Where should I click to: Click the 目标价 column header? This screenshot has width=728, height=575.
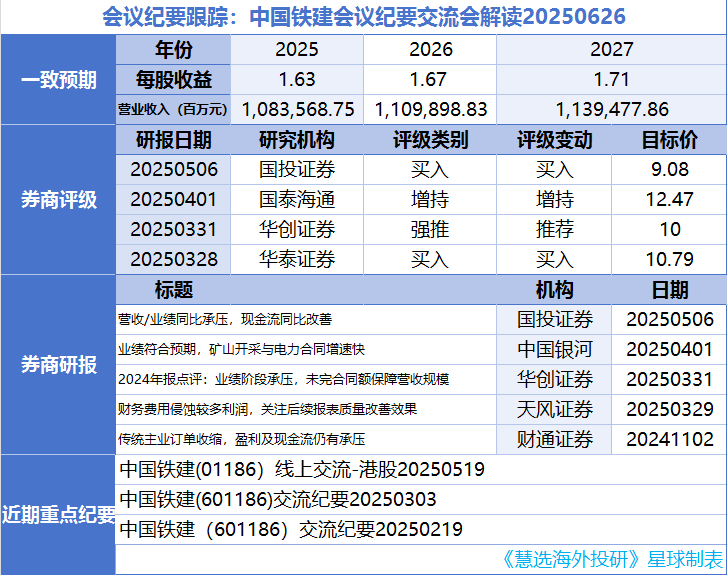click(669, 140)
